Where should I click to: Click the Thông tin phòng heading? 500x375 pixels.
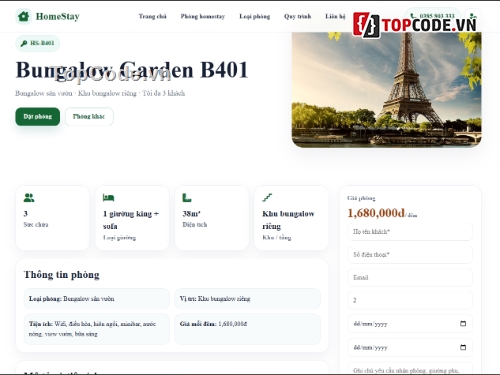click(x=62, y=275)
